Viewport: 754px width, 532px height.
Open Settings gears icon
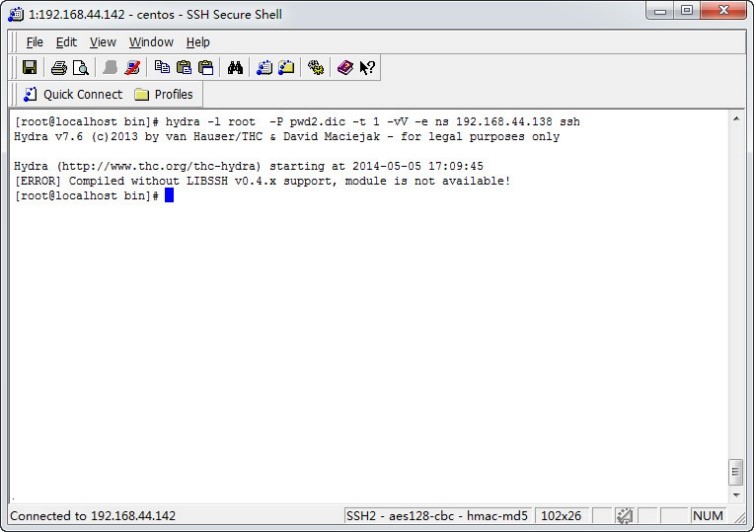[x=316, y=67]
